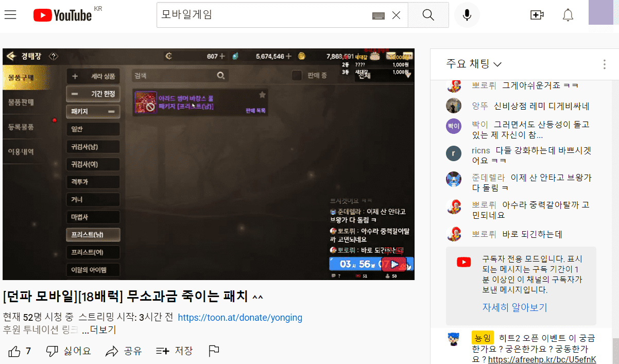
Task: Collapse the 기간 한정 category
Action: tap(93, 94)
